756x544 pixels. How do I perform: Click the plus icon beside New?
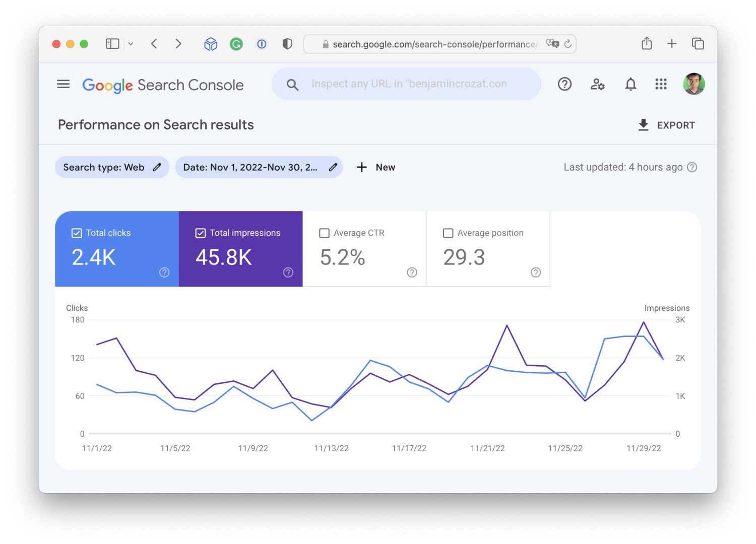[361, 167]
